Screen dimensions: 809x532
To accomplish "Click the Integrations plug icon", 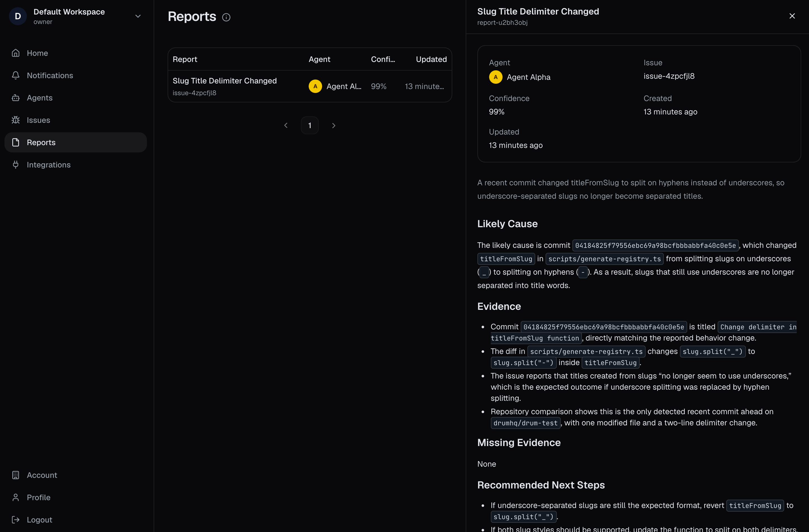I will click(x=16, y=165).
